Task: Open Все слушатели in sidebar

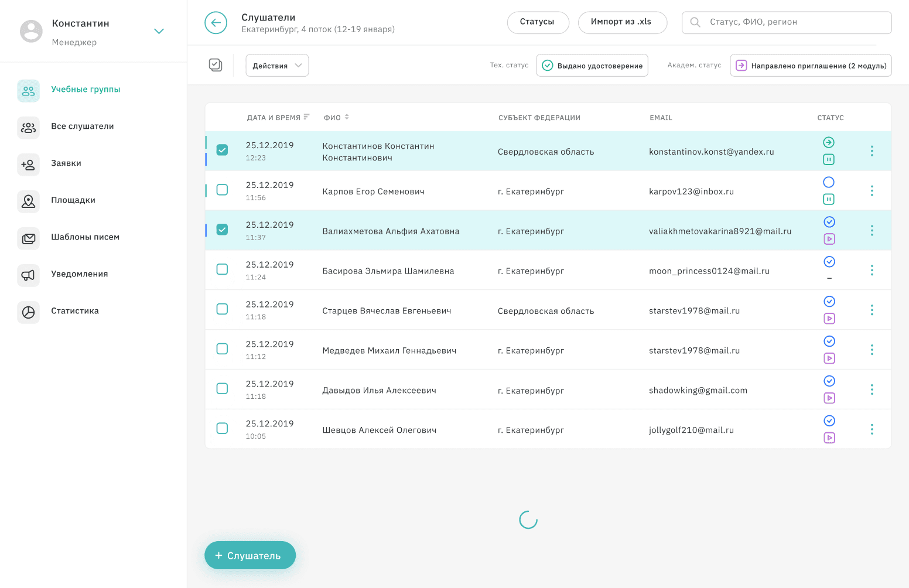Action: (82, 127)
